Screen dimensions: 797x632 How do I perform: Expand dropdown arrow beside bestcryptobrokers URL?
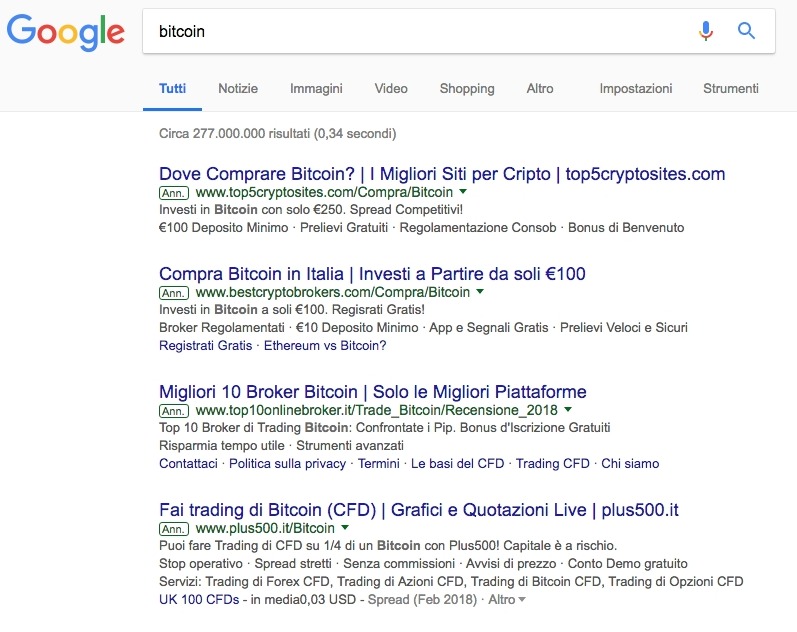pos(480,292)
